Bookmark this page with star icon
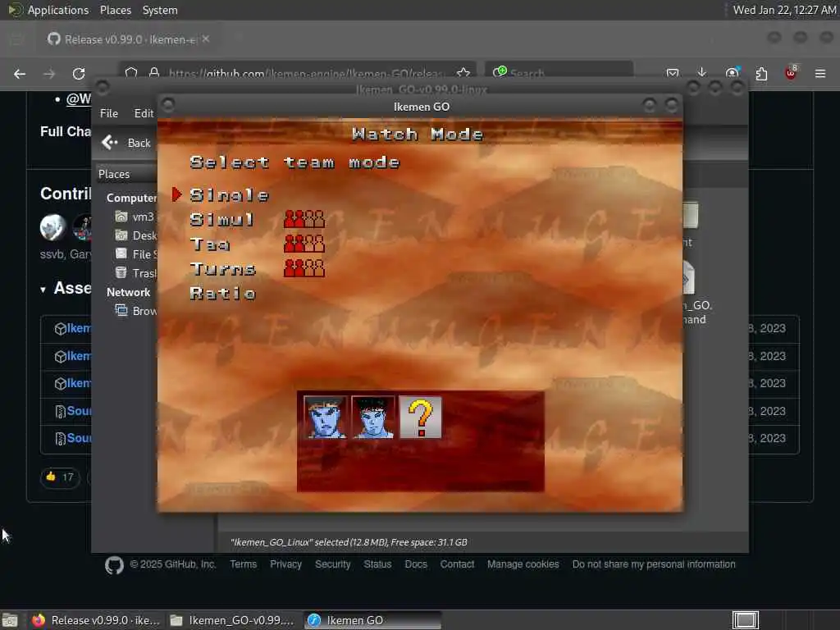Image resolution: width=840 pixels, height=630 pixels. point(463,73)
